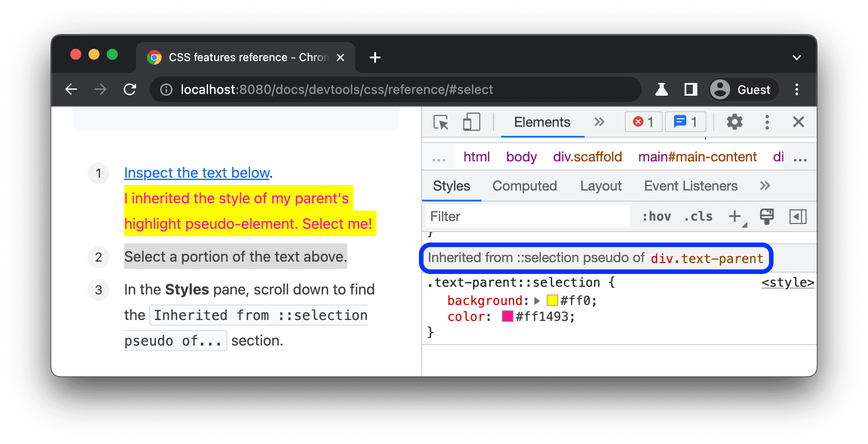Toggle :hov pseudo-class state
868x444 pixels.
[657, 217]
